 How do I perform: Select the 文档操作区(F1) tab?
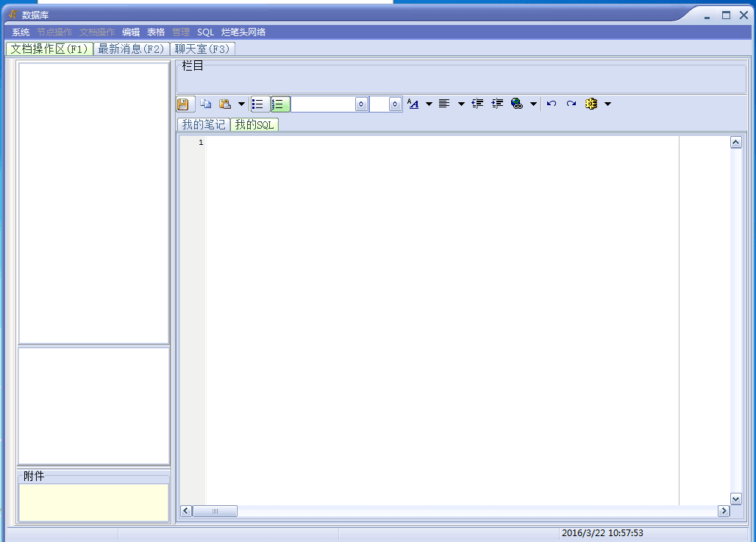49,49
